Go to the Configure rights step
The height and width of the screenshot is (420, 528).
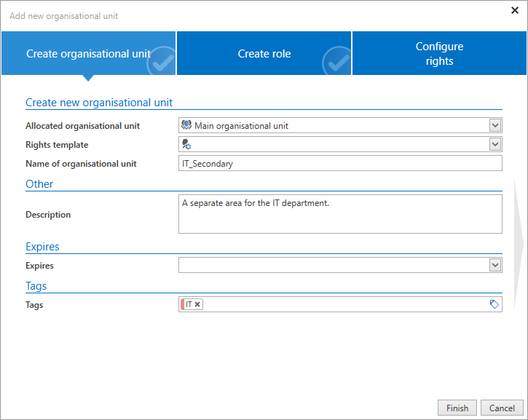439,53
